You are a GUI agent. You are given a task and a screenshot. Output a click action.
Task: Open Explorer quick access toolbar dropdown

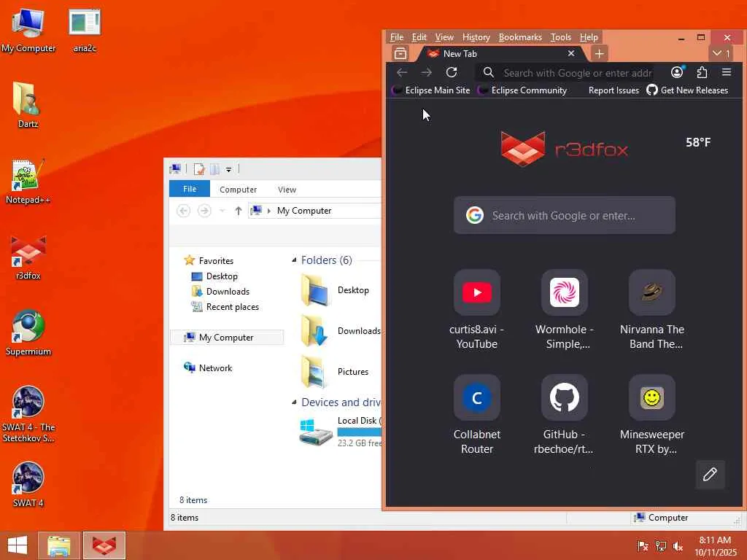[x=228, y=169]
